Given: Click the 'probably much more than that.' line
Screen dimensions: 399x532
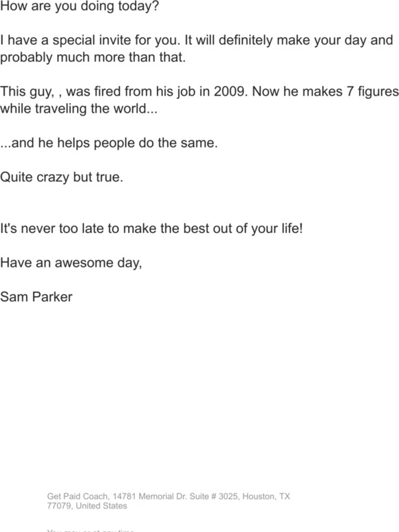Looking at the screenshot, I should pyautogui.click(x=93, y=57).
